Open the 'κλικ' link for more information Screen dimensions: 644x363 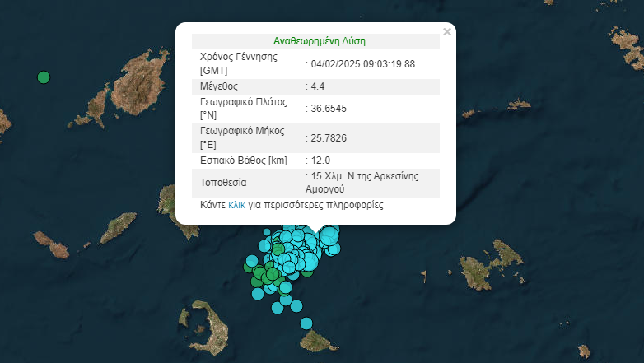click(x=237, y=205)
